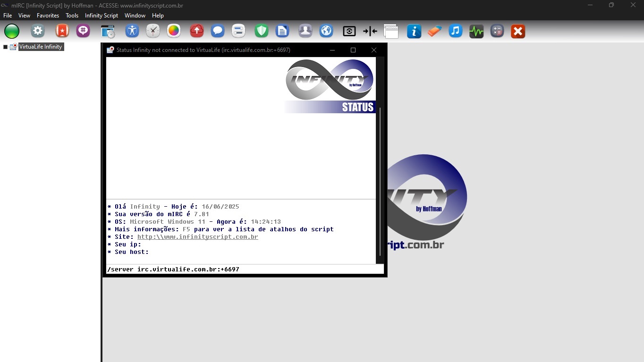
Task: Open the color wheel icon
Action: tap(174, 32)
